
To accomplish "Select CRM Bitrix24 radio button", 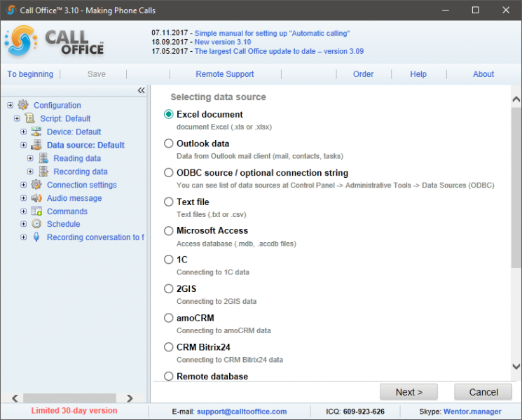I will 168,347.
